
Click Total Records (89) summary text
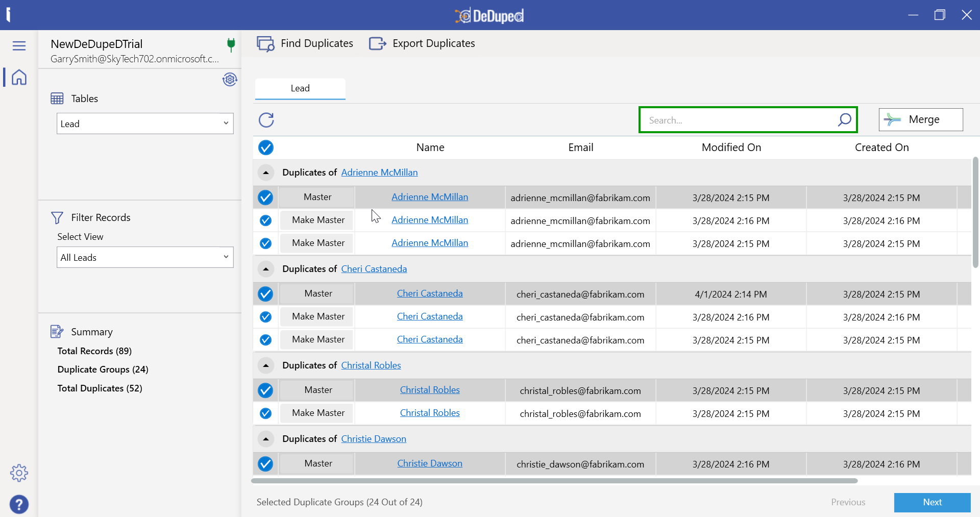pyautogui.click(x=94, y=351)
